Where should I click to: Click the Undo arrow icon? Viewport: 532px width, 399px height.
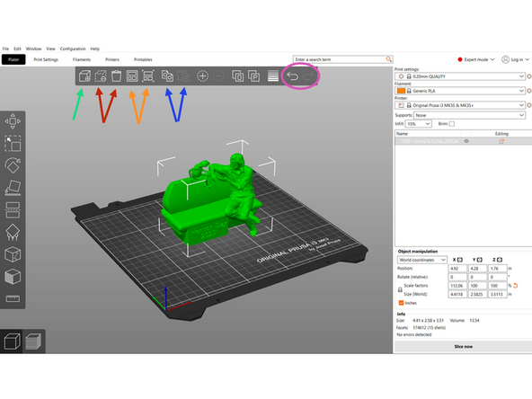pos(292,76)
